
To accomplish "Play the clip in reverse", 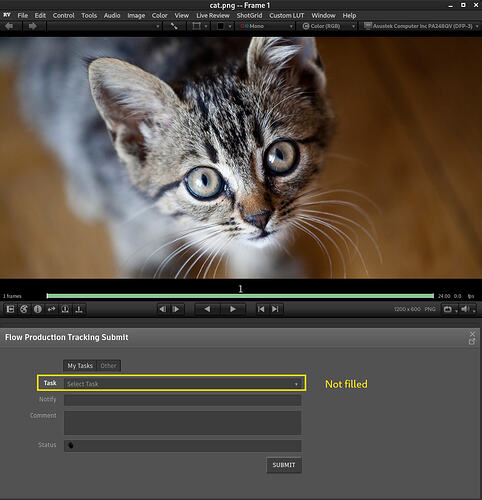I will [207, 309].
